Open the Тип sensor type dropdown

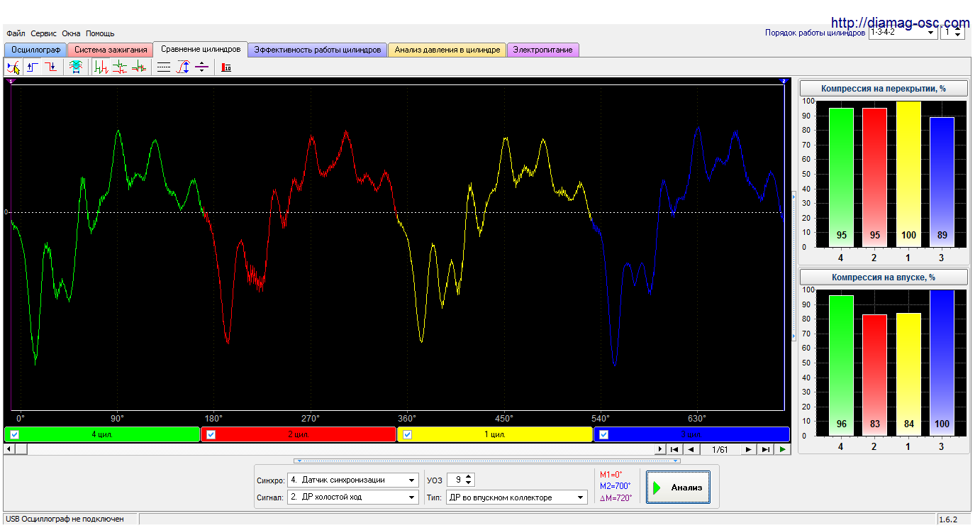[581, 497]
